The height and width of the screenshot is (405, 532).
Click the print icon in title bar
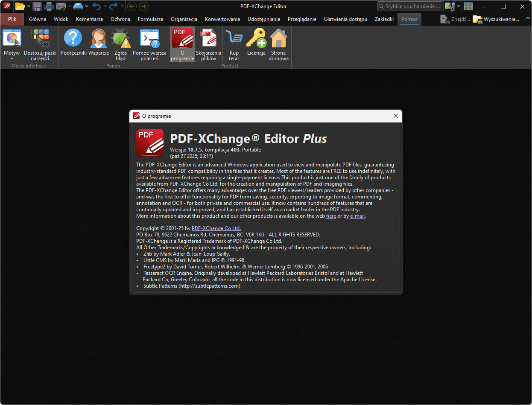[49, 6]
